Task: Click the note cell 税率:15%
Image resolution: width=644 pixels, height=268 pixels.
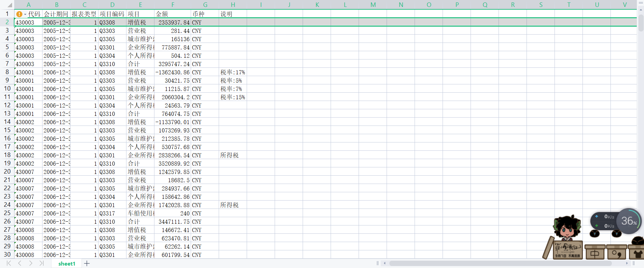Action: click(233, 97)
